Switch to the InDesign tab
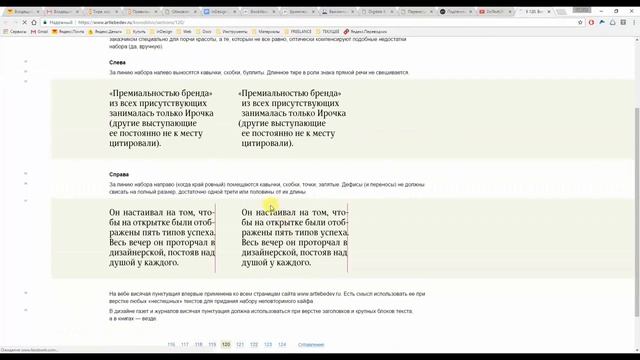Screen dimensions: 640x360 [219, 12]
